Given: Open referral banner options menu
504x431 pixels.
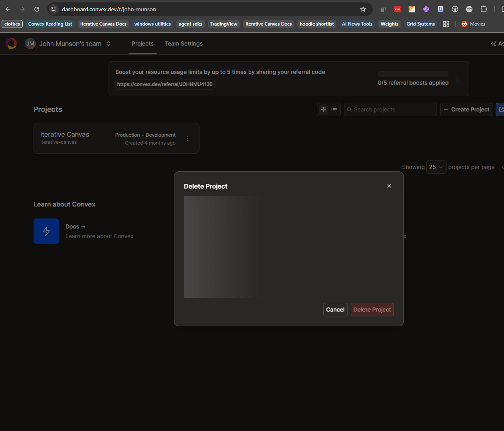Looking at the screenshot, I should click(457, 79).
